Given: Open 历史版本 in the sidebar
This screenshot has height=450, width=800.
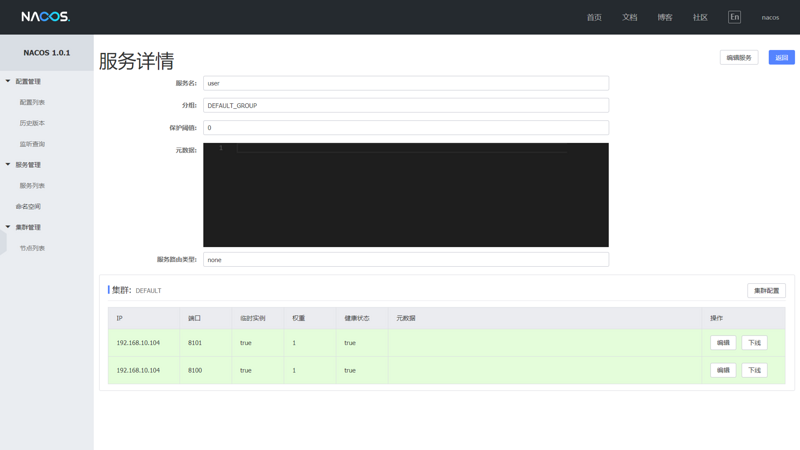Looking at the screenshot, I should pos(32,123).
